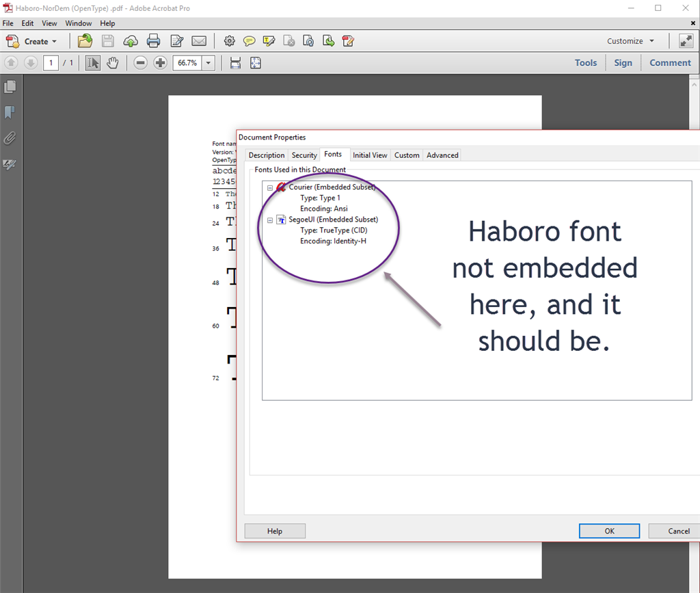Select the Fonts tab
Viewport: 700px width, 593px height.
[x=333, y=154]
